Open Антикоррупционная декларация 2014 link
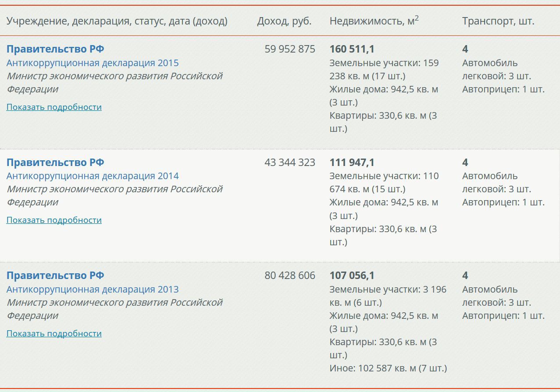 93,176
